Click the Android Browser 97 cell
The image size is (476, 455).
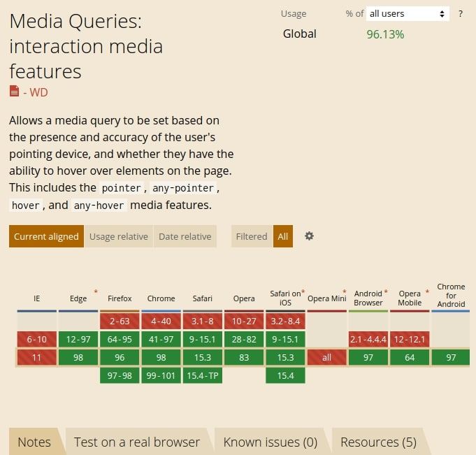coord(368,357)
